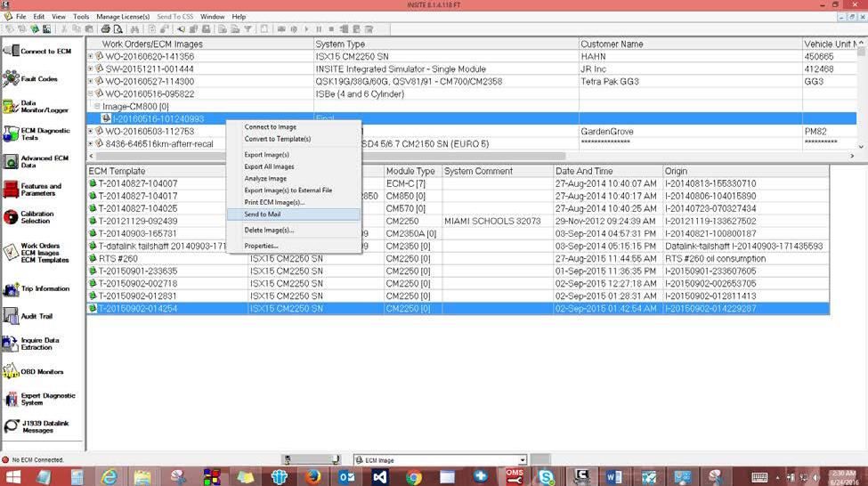
Task: Open Skype from the taskbar
Action: click(545, 476)
